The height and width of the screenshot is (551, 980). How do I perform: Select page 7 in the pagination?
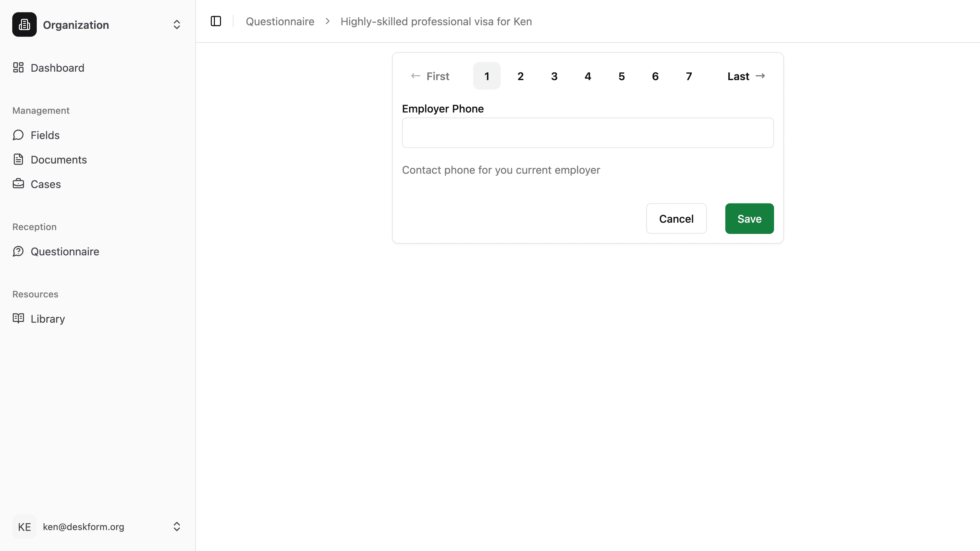pyautogui.click(x=689, y=76)
